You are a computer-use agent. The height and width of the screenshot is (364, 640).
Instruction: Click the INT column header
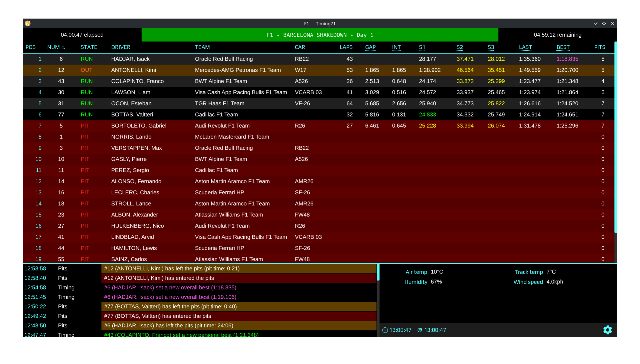pos(396,47)
